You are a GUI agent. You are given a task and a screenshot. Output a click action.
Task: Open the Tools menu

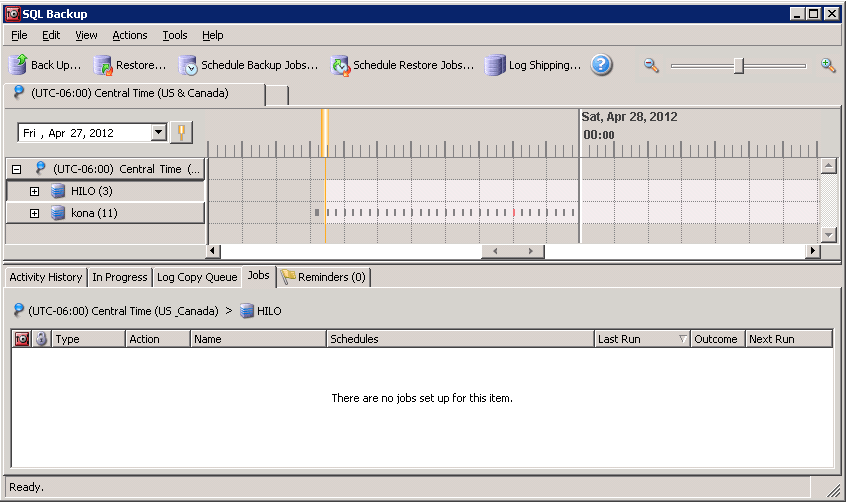(x=175, y=35)
